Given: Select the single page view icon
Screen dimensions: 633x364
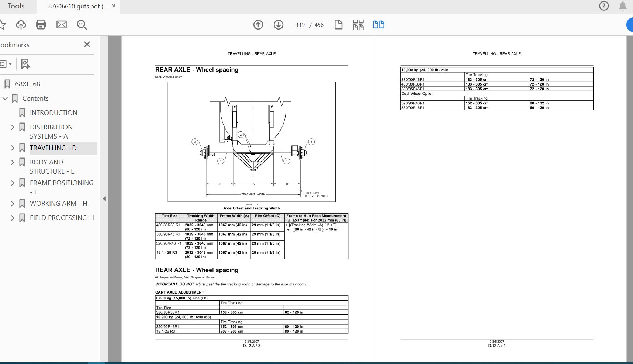Looking at the screenshot, I should pos(338,25).
